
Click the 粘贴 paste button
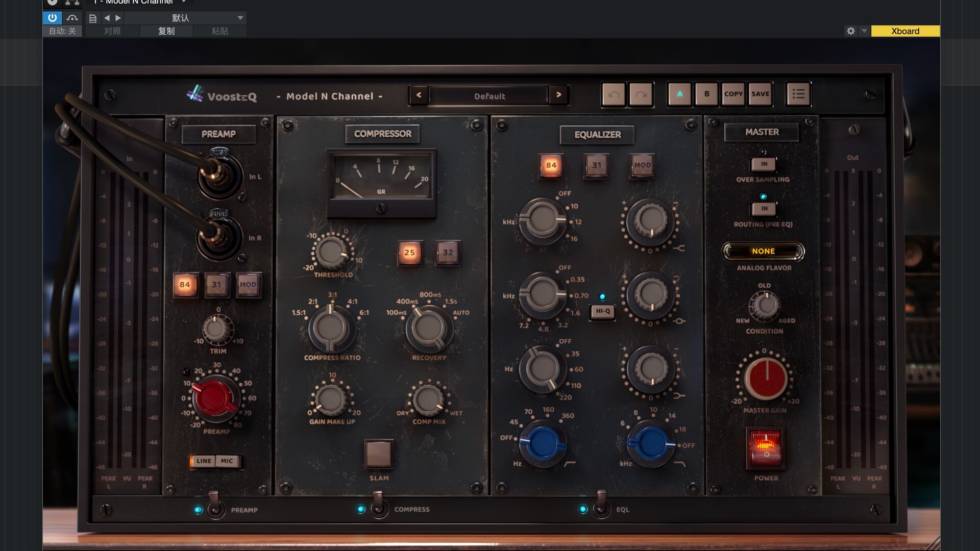click(x=220, y=31)
